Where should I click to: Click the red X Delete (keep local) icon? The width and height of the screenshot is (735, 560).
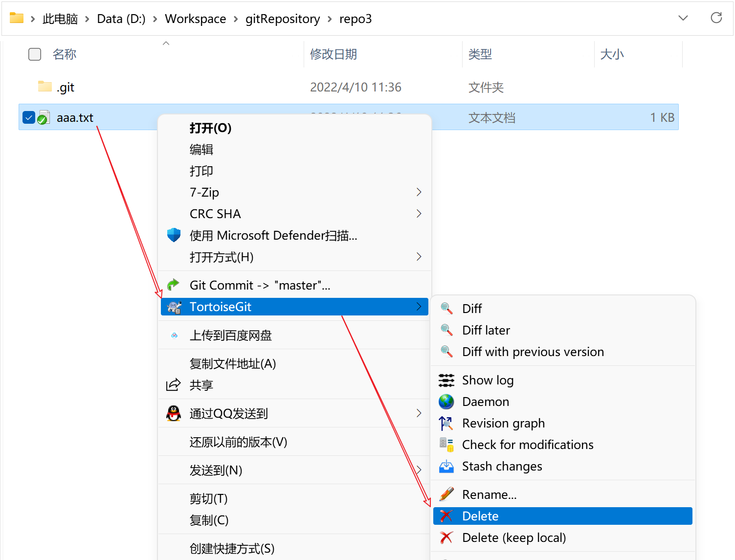tap(446, 538)
